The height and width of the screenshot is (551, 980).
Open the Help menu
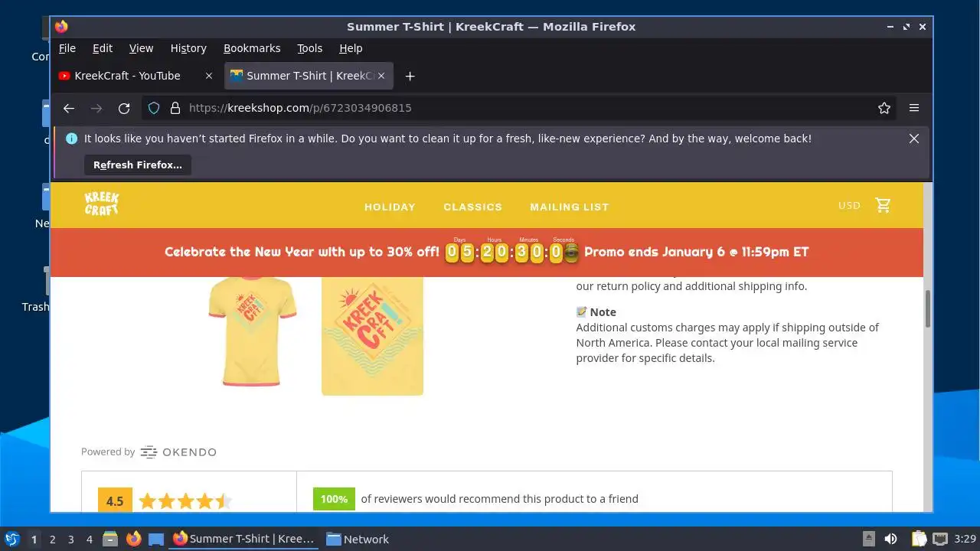[351, 48]
